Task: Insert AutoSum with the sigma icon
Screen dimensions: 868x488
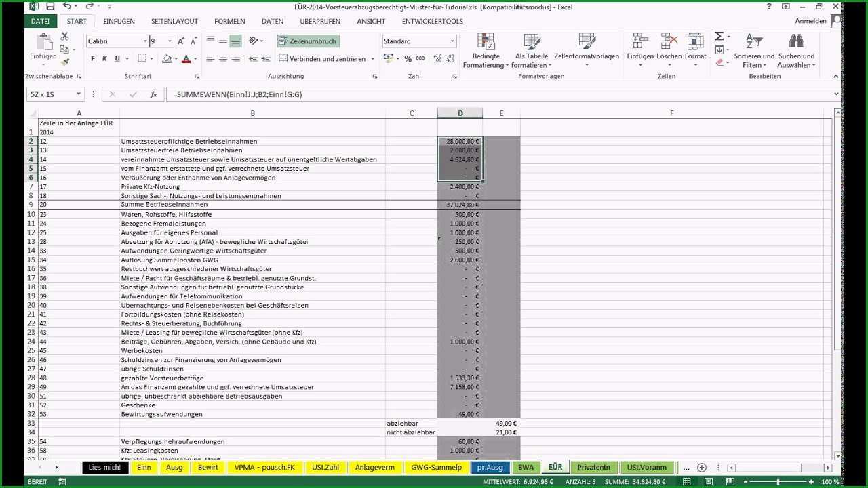Action: (x=719, y=37)
